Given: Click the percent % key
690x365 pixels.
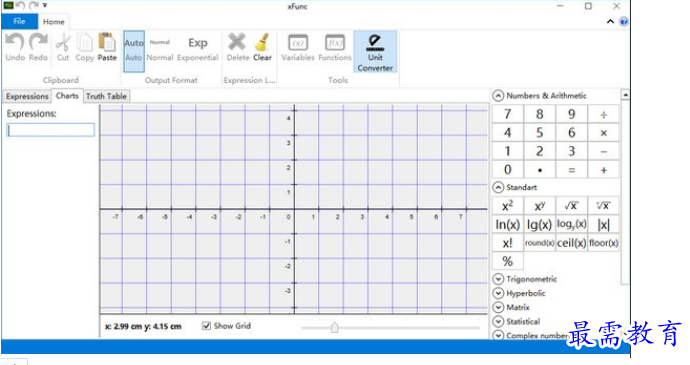Looking at the screenshot, I should click(507, 261).
